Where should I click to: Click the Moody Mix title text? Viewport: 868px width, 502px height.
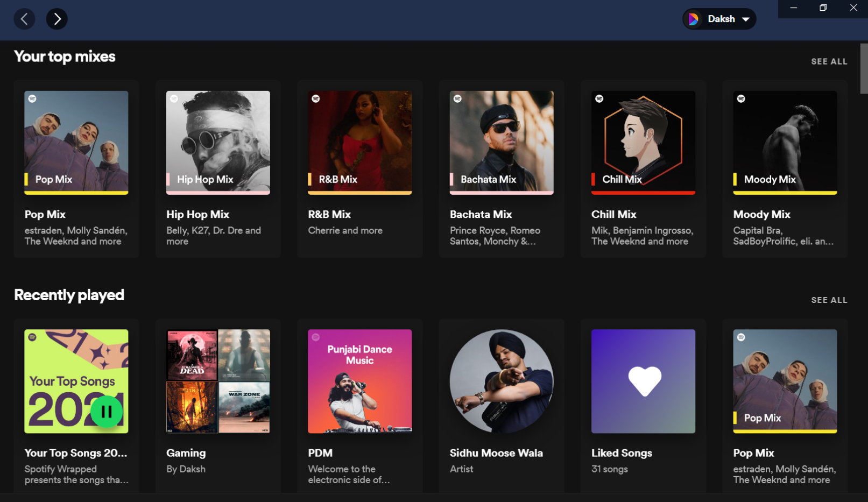pyautogui.click(x=761, y=214)
